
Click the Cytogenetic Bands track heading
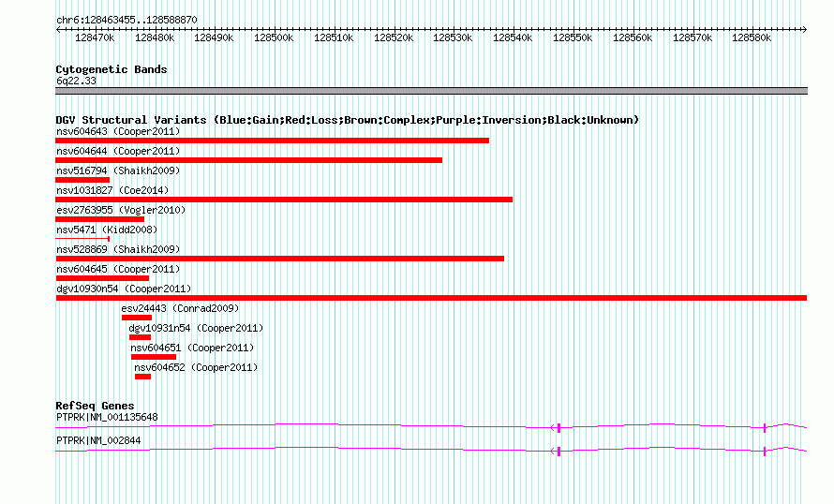click(112, 69)
